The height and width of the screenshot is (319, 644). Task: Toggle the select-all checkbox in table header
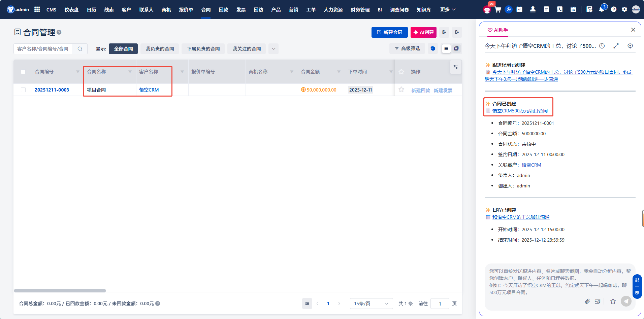pyautogui.click(x=23, y=72)
